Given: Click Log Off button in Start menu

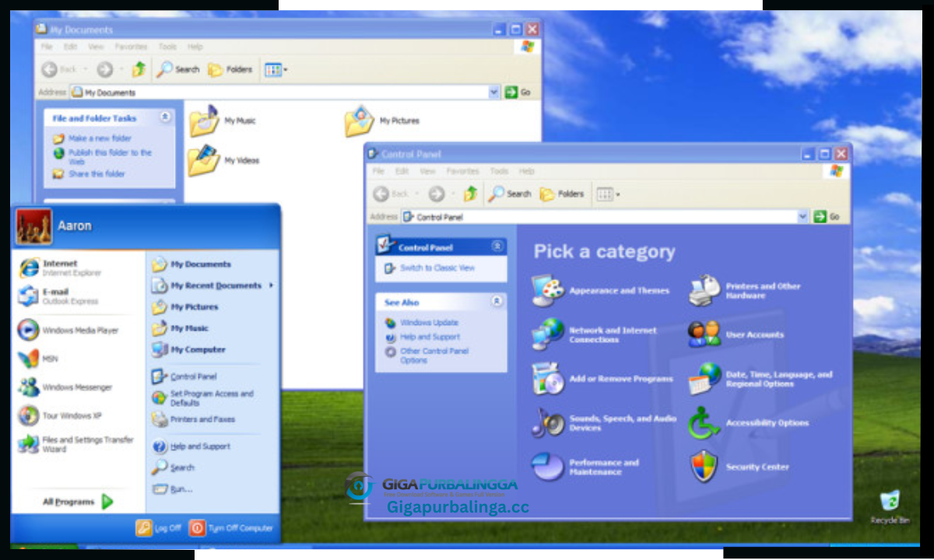Looking at the screenshot, I should [159, 527].
